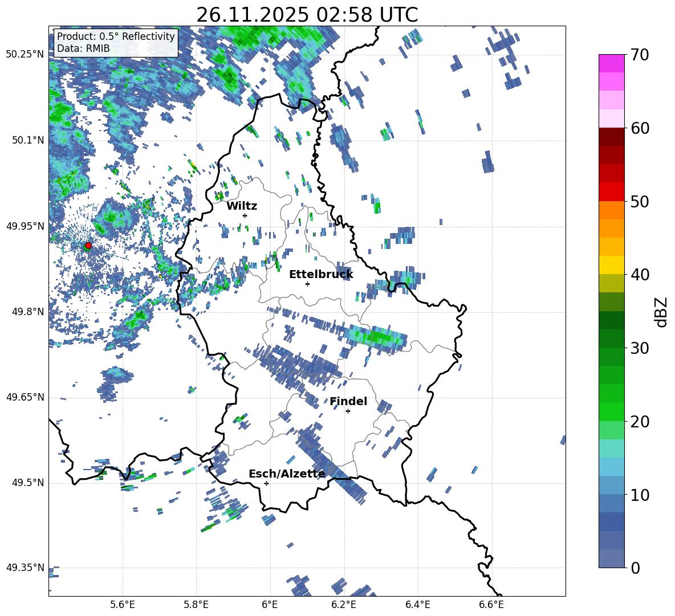Click the 26.11.2025 02:58 UTC title
This screenshot has height=616, width=675.
click(307, 15)
